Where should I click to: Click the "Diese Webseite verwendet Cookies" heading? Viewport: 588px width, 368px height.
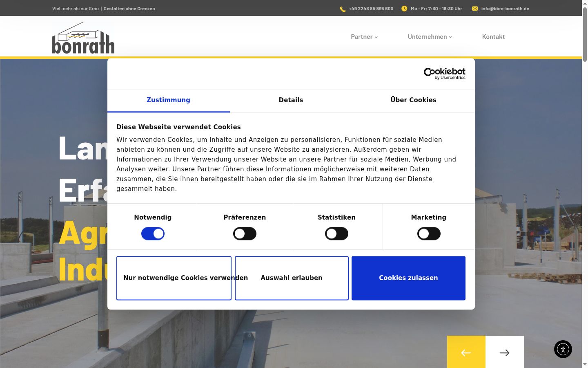point(178,127)
